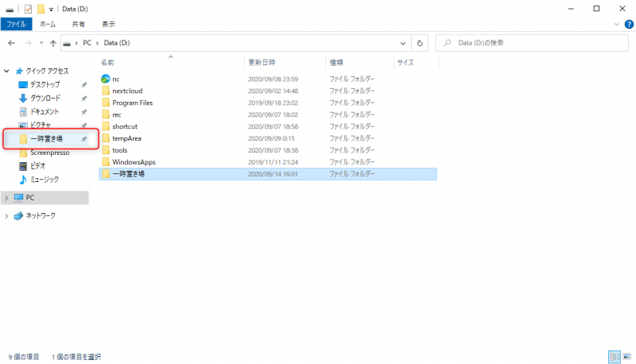Select the WindowsApps folder icon
The width and height of the screenshot is (636, 364).
[106, 161]
